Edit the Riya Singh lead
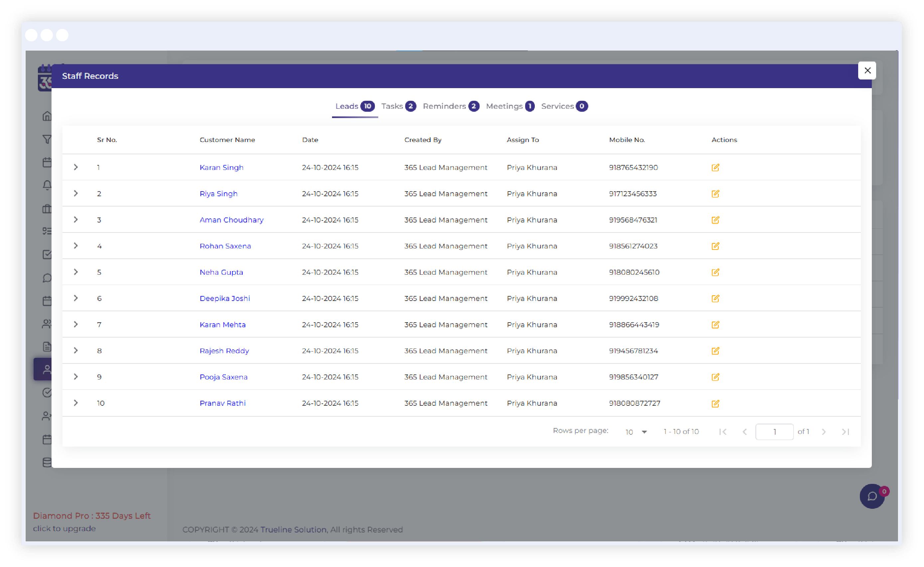Image resolution: width=924 pixels, height=567 pixels. tap(715, 194)
